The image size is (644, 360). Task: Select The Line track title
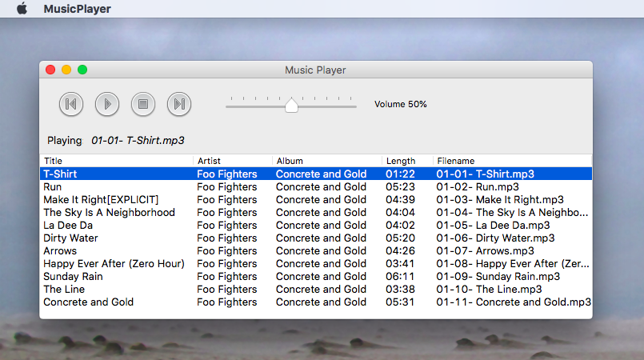pos(64,289)
